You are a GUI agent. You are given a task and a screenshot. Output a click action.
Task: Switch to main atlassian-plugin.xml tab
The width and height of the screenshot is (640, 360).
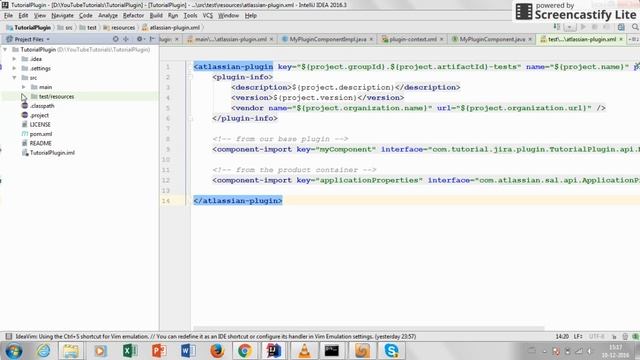click(230, 39)
